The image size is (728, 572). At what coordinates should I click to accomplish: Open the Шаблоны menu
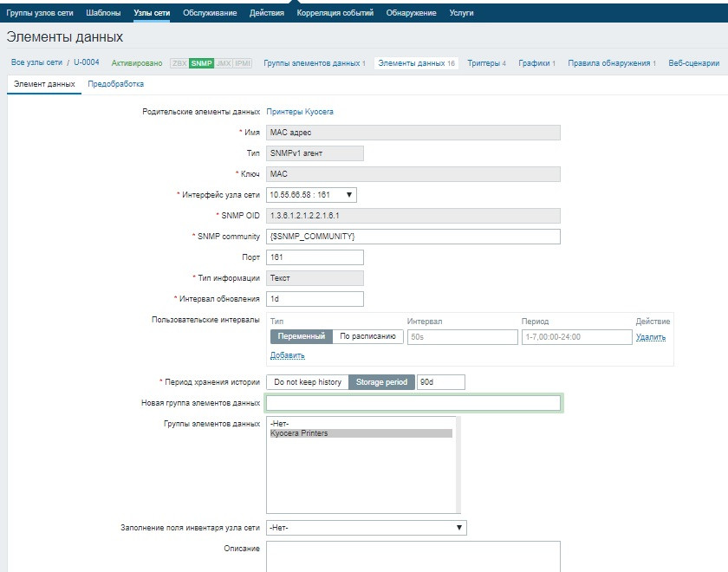pos(102,13)
